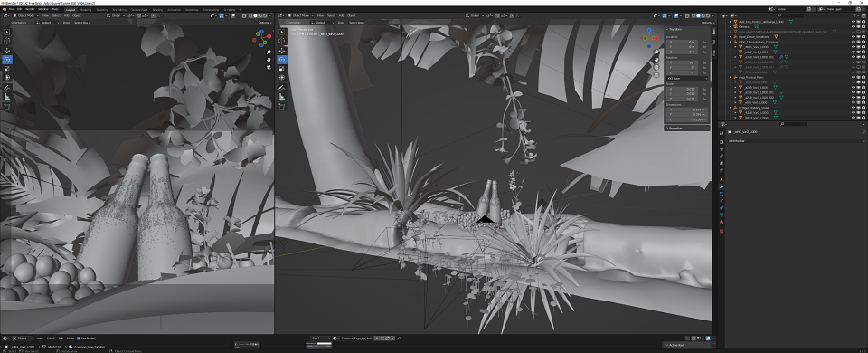
Task: Switch to the Sculpting workspace tab
Action: pyautogui.click(x=102, y=9)
